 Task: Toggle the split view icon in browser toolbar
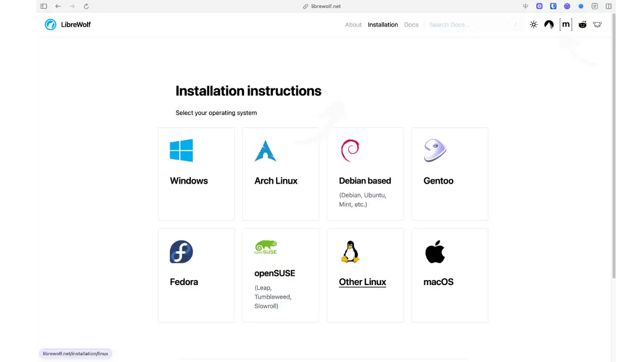tap(609, 7)
